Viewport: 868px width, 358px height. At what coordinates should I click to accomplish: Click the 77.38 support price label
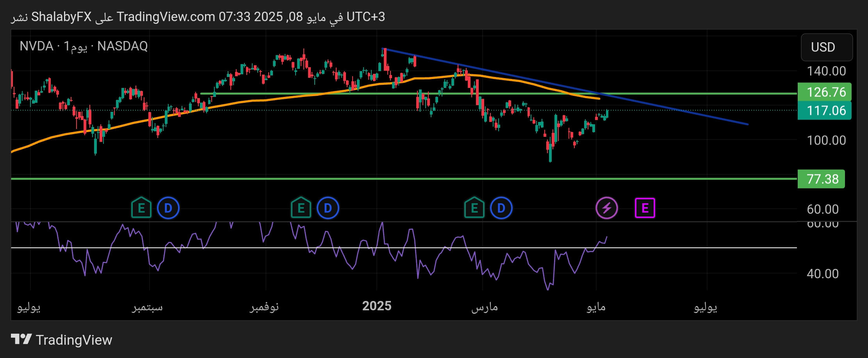(x=821, y=179)
